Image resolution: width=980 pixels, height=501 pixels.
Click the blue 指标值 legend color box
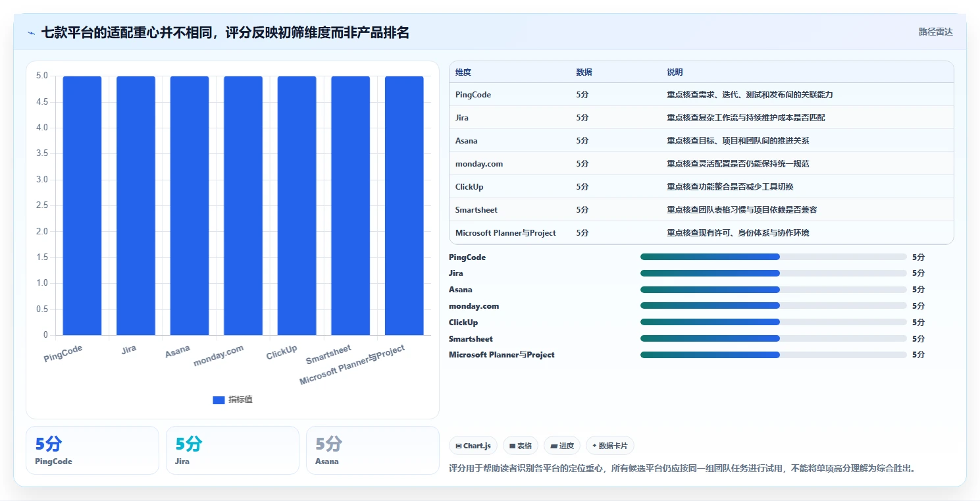[x=219, y=400]
